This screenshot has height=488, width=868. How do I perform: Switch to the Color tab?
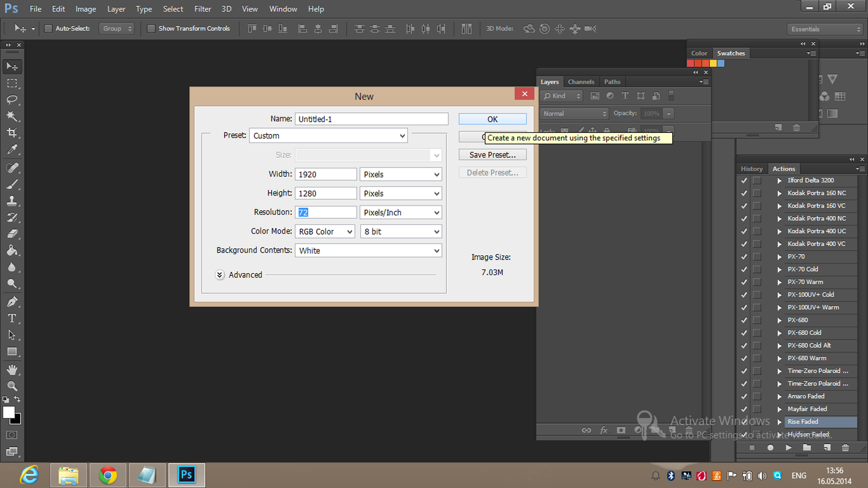(699, 53)
